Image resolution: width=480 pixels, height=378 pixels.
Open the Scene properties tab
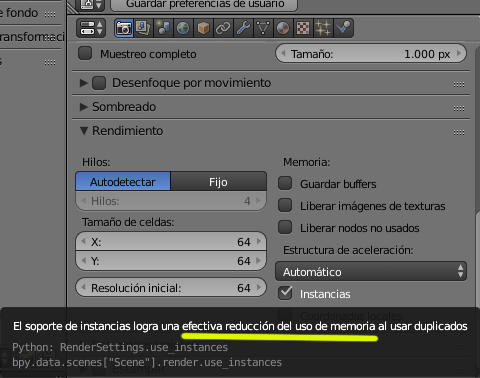[x=163, y=28]
